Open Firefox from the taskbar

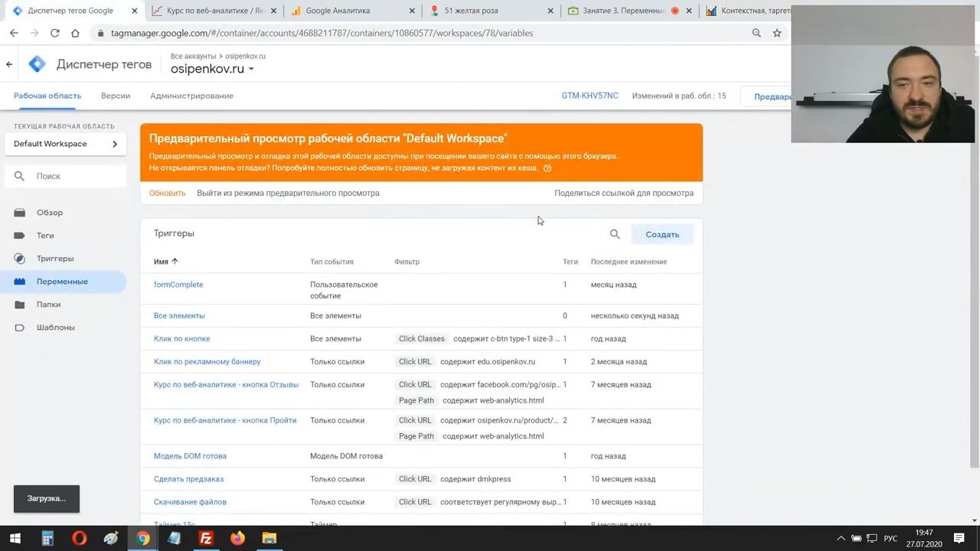(237, 538)
